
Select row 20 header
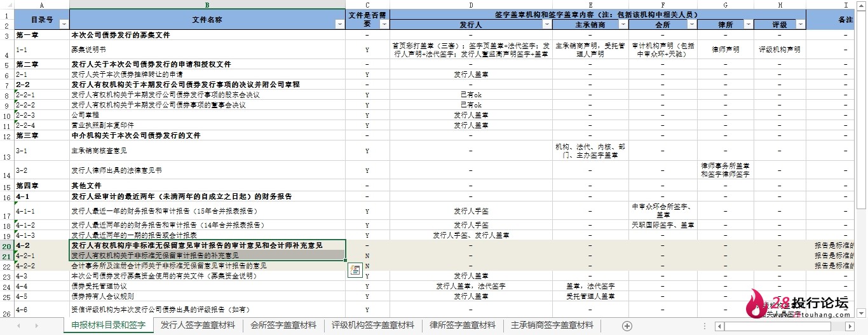[7, 245]
